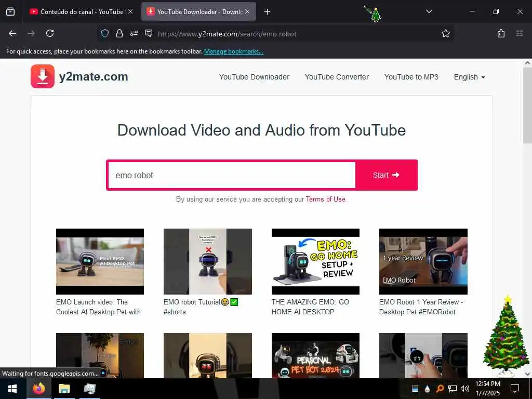532x399 pixels.
Task: Click orange magnifier icon in system tray
Action: [x=440, y=389]
